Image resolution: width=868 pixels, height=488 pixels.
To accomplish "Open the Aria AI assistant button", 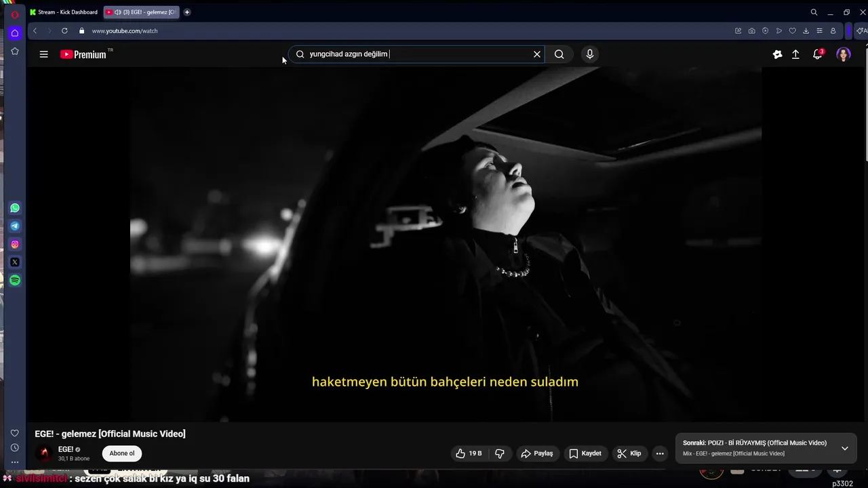I will tap(861, 30).
